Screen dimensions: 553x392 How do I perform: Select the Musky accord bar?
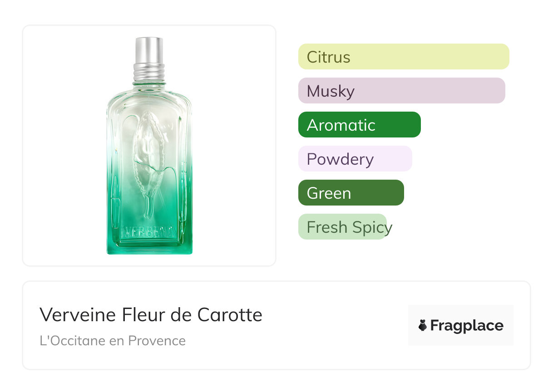pyautogui.click(x=401, y=91)
